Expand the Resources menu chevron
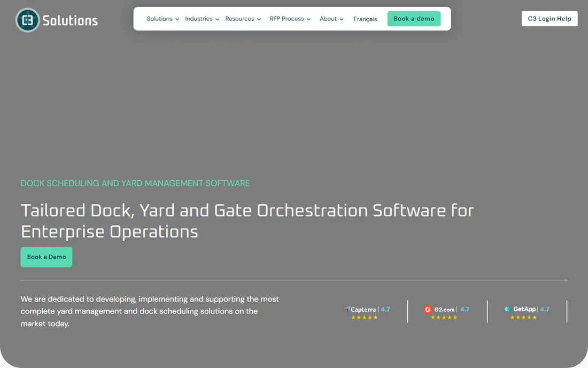Viewport: 588px width, 368px height. 259,19
